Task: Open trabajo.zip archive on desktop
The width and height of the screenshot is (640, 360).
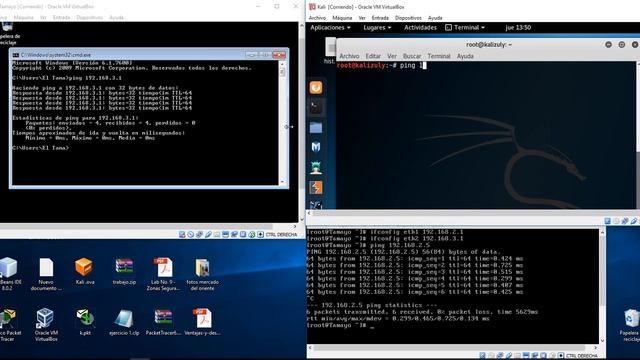Action: [124, 272]
